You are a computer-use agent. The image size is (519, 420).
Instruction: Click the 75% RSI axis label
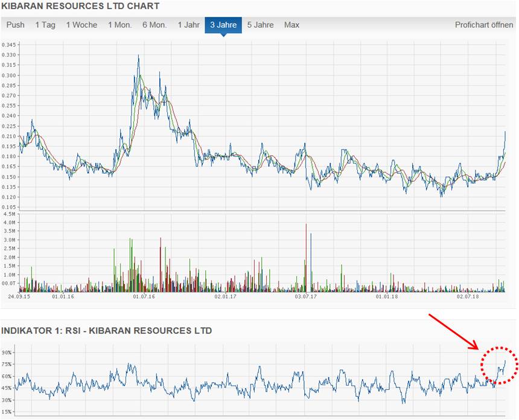click(7, 364)
